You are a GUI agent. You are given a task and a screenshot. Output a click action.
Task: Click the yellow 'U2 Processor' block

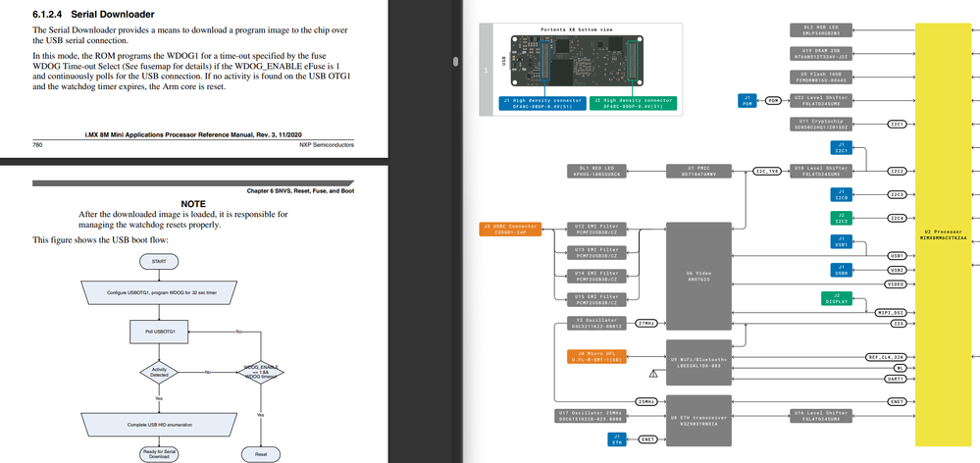pyautogui.click(x=945, y=235)
